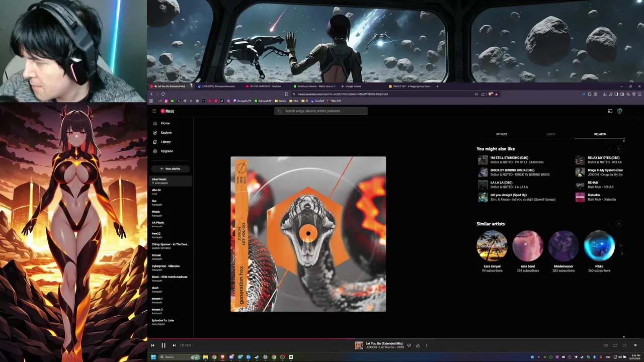Viewport: 644px width, 362px height.
Task: Like Let You Go (Extended Mix)
Action: click(418, 345)
